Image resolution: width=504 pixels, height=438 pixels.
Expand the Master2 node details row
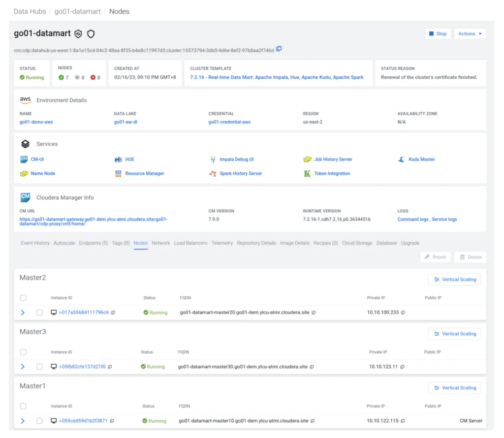22,312
